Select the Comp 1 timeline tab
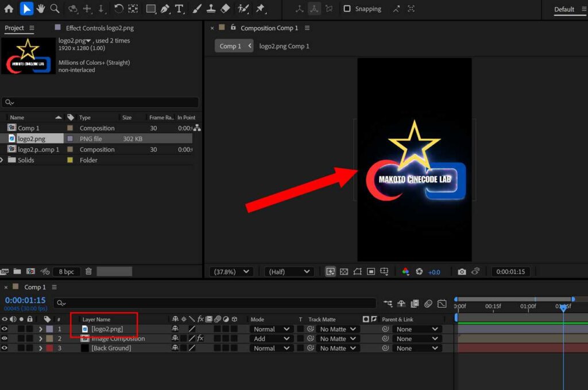 point(35,287)
